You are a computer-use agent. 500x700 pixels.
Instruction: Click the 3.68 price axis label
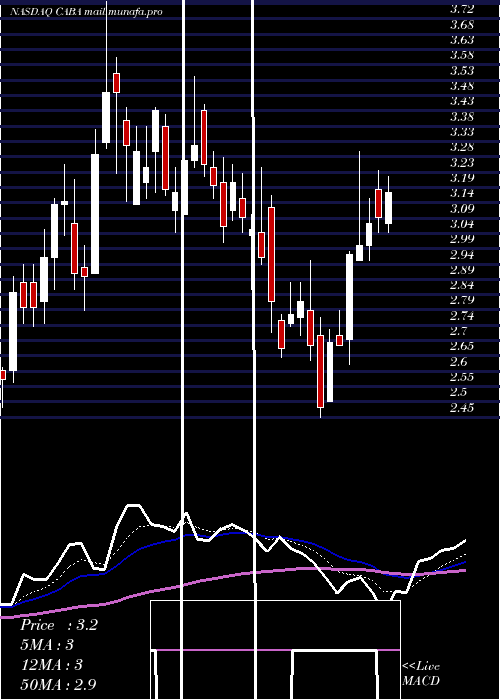(462, 24)
